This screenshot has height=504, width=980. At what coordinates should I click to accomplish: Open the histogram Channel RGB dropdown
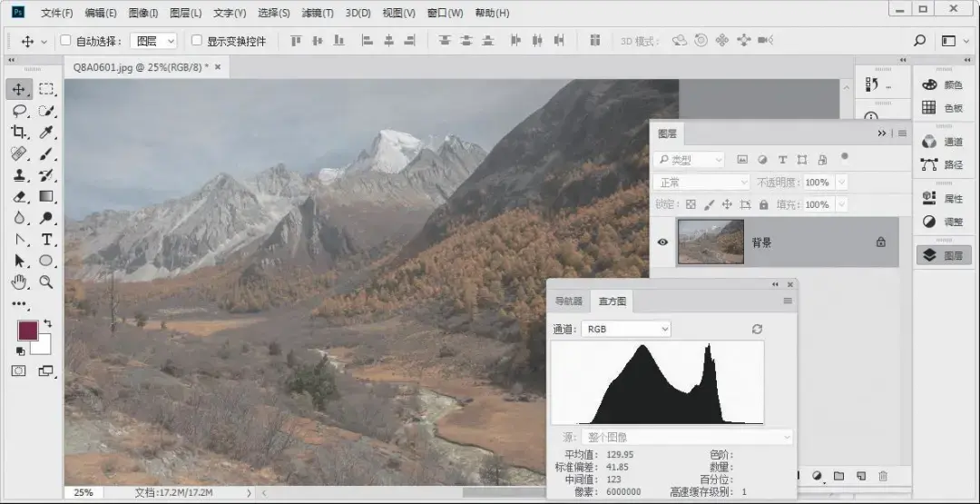tap(625, 329)
